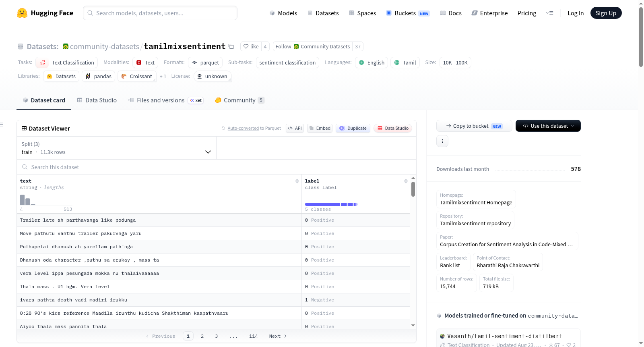Duplicate the dataset viewer
This screenshot has width=644, height=347.
pos(353,128)
